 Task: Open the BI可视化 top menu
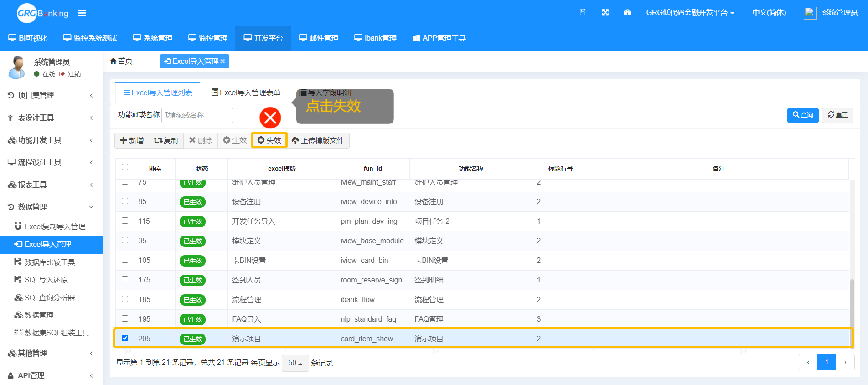(x=28, y=38)
